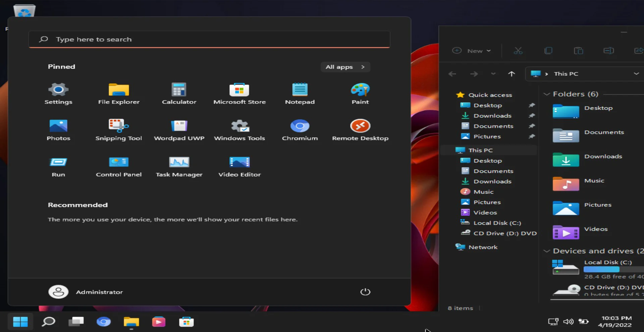This screenshot has height=332, width=644.
Task: Collapse the Folders section
Action: (547, 94)
